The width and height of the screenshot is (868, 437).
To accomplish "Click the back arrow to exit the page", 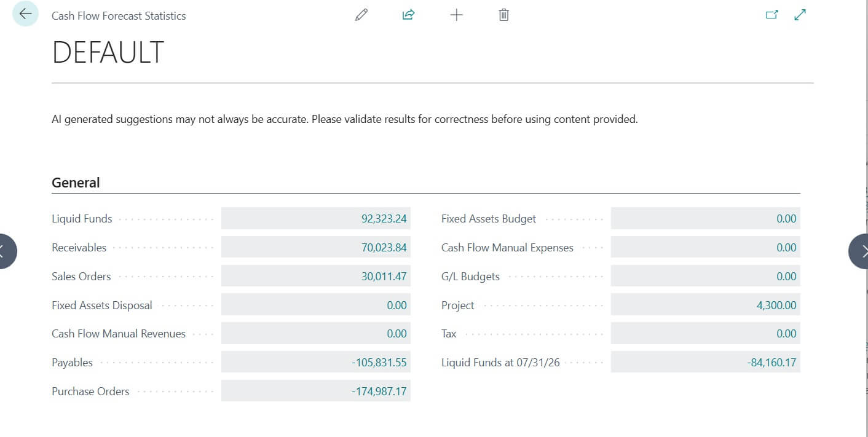I will pos(25,14).
